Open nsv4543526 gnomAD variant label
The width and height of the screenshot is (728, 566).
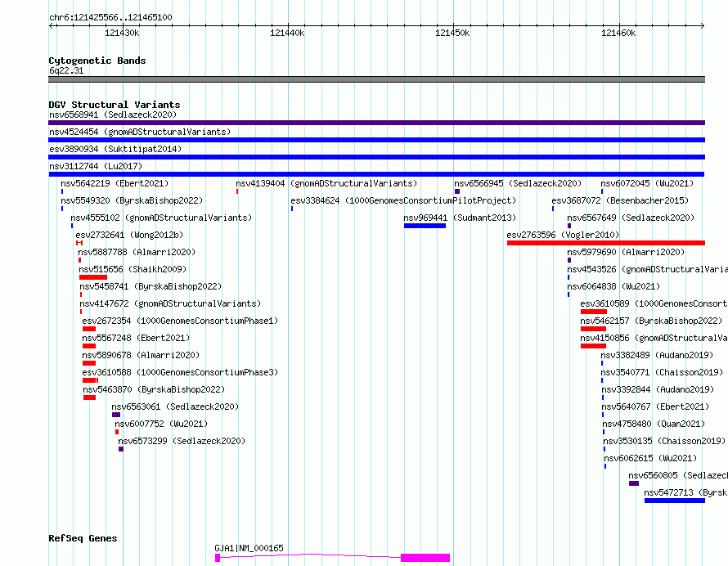click(647, 269)
